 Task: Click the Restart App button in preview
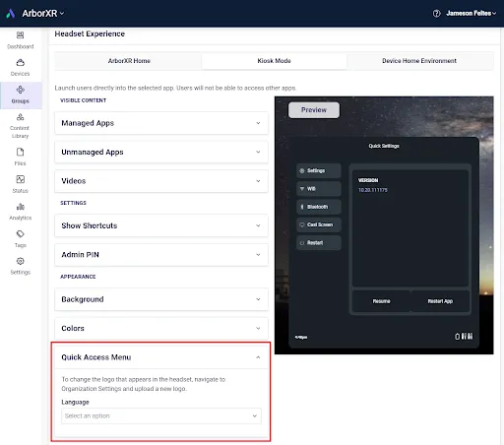pos(440,301)
